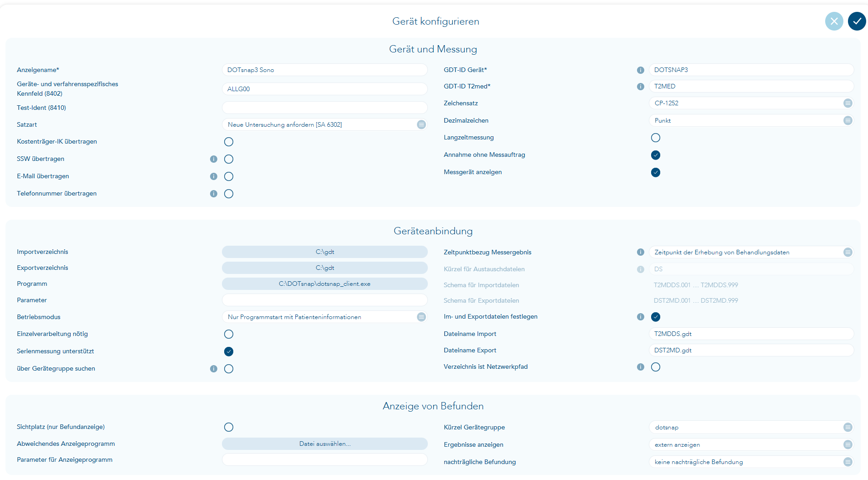868x480 pixels.
Task: Disable Serienmessung unterstützt checkbox
Action: click(229, 351)
